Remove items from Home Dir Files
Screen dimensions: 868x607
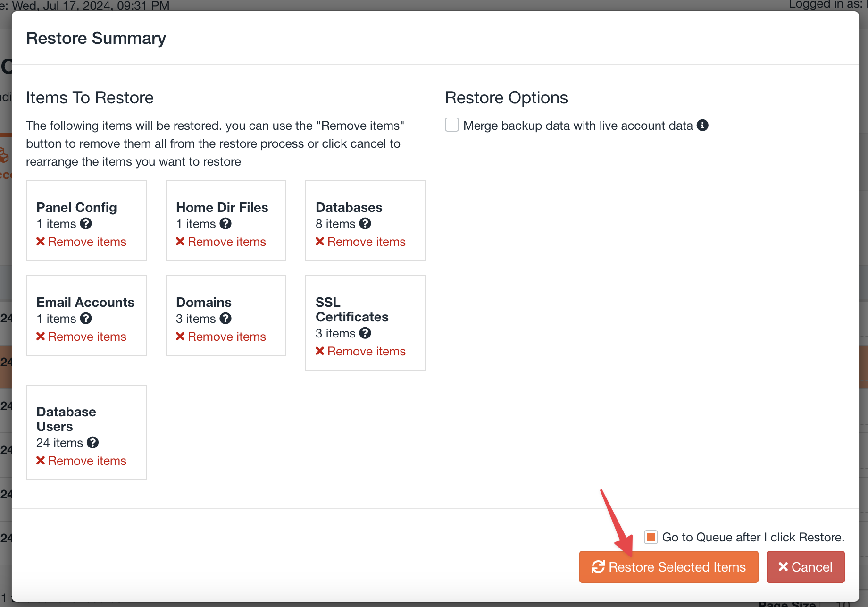(x=221, y=242)
